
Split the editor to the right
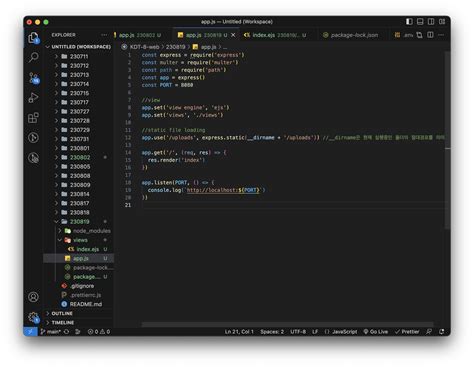coord(430,35)
